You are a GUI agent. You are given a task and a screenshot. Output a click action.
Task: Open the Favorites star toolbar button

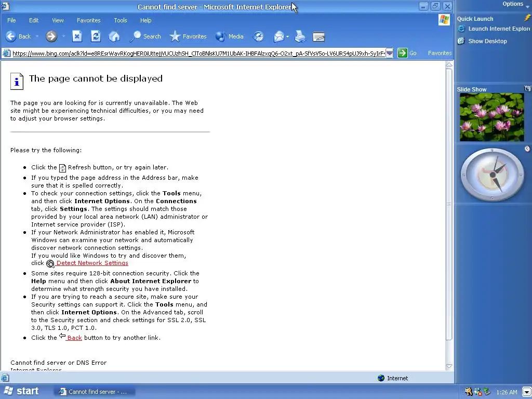click(188, 36)
